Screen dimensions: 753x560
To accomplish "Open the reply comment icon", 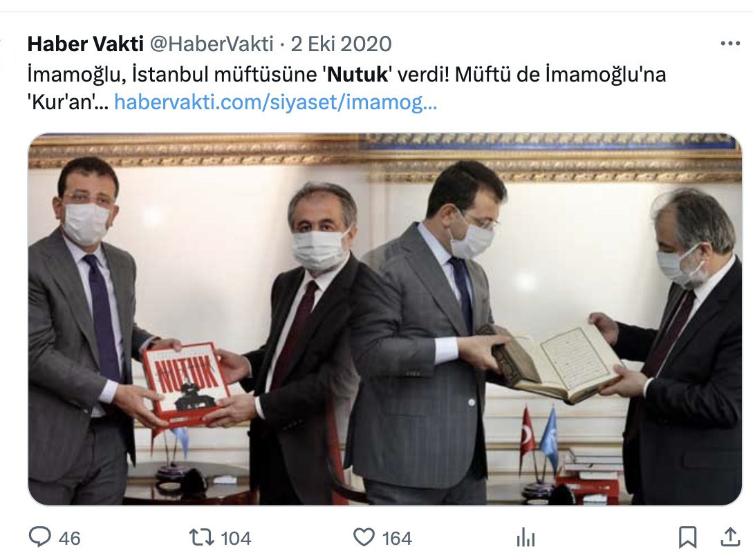I will 40,537.
